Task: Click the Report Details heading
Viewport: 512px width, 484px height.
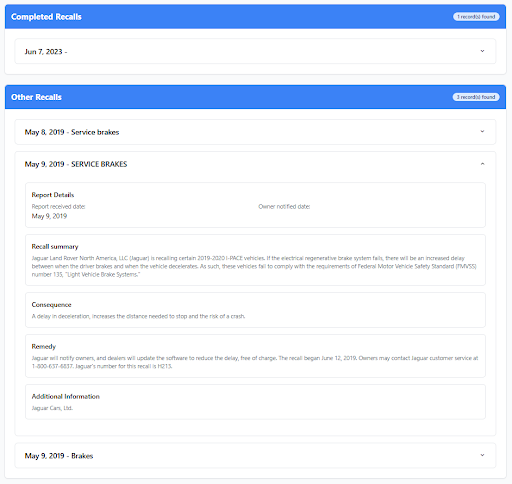Action: point(53,195)
